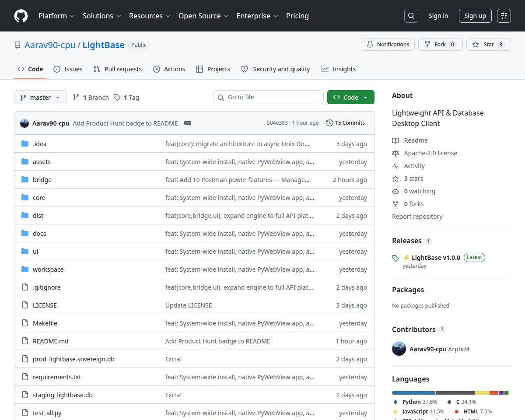Click the requirements.txt file icon
525x420 pixels.
[x=25, y=377]
